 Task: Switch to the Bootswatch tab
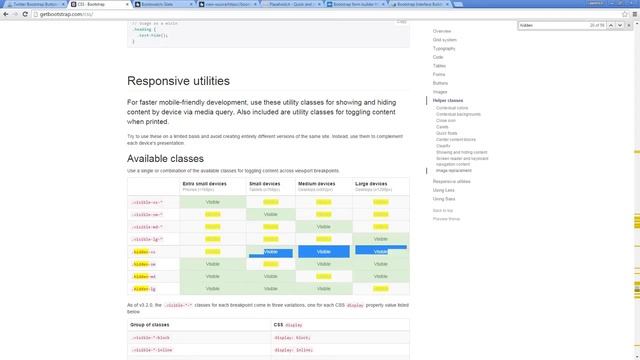[163, 4]
